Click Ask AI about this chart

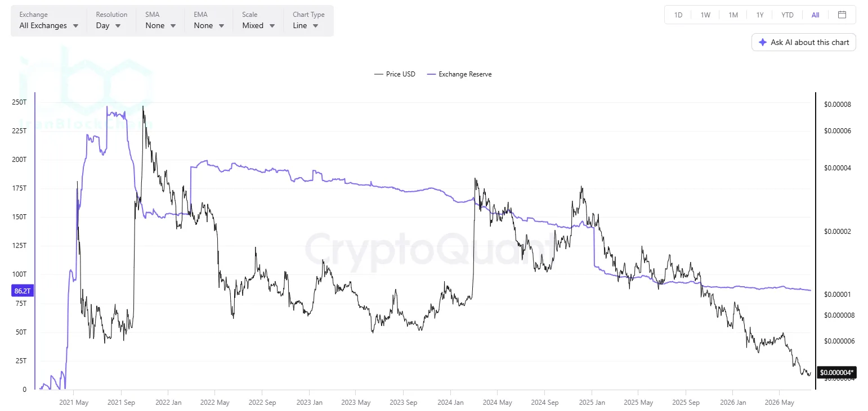[x=804, y=42]
